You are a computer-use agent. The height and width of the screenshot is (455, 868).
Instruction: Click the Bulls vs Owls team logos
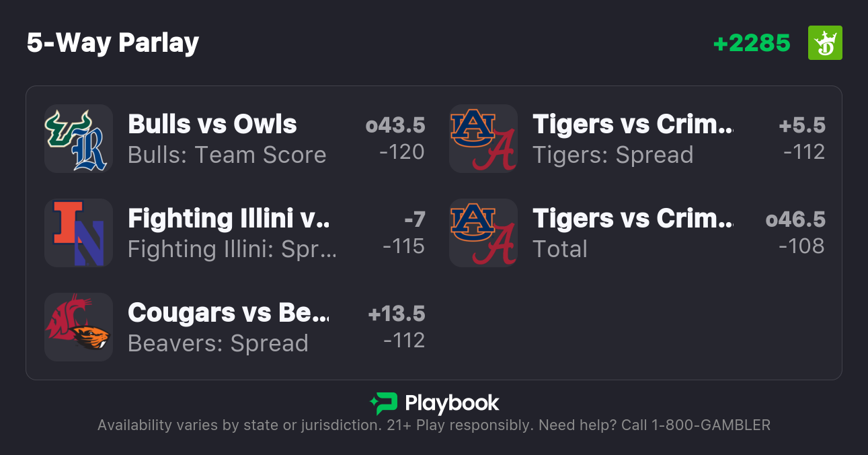pyautogui.click(x=79, y=139)
